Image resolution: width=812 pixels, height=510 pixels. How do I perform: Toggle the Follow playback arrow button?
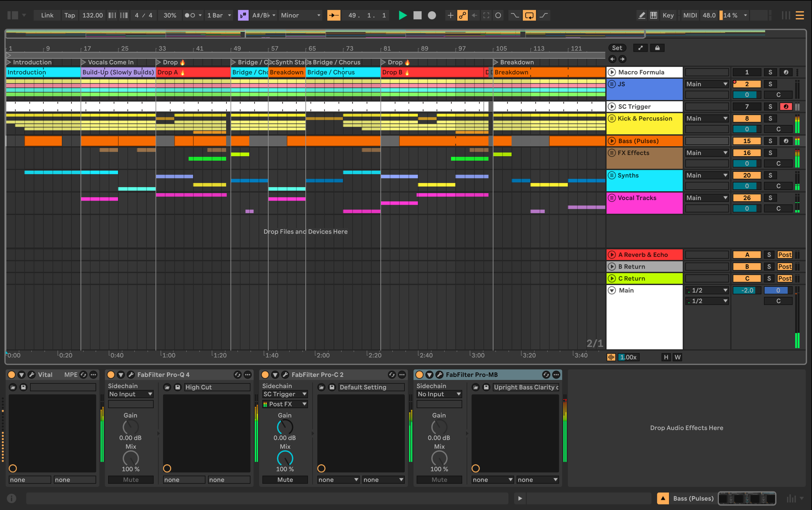point(334,15)
